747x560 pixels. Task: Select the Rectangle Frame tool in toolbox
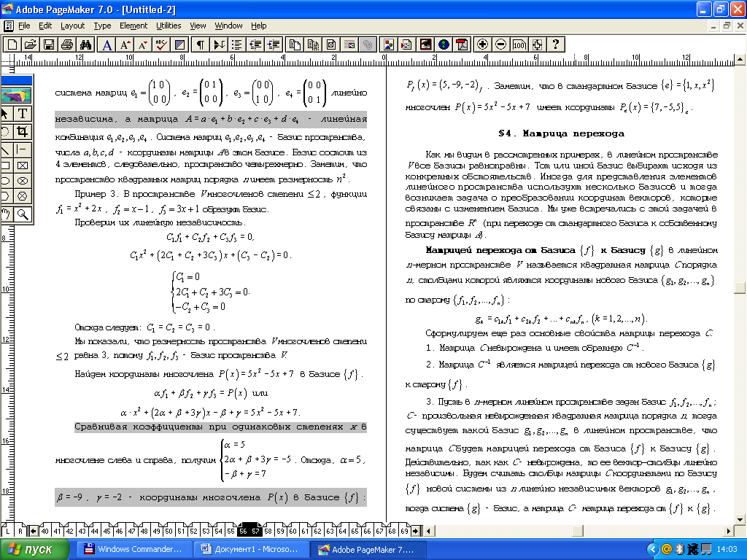point(23,166)
